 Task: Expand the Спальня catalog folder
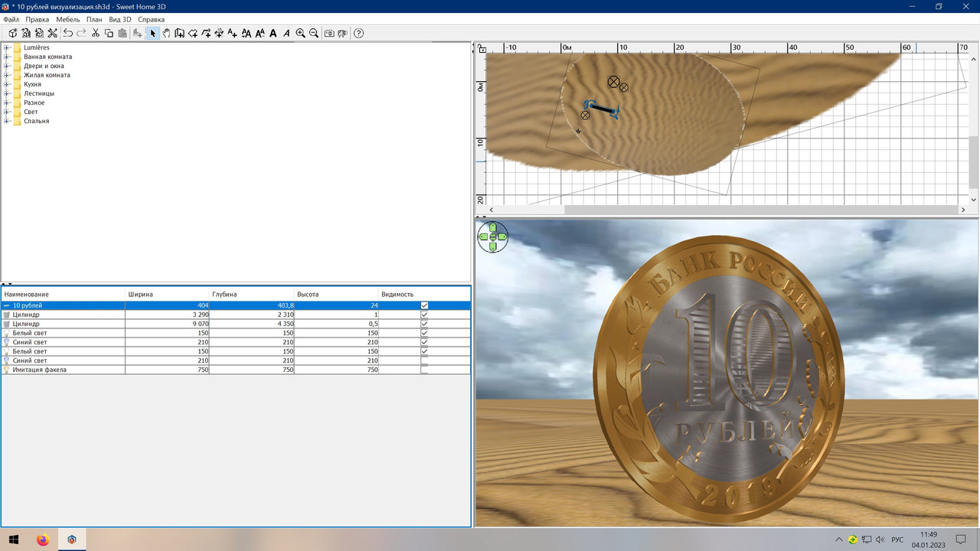point(7,121)
